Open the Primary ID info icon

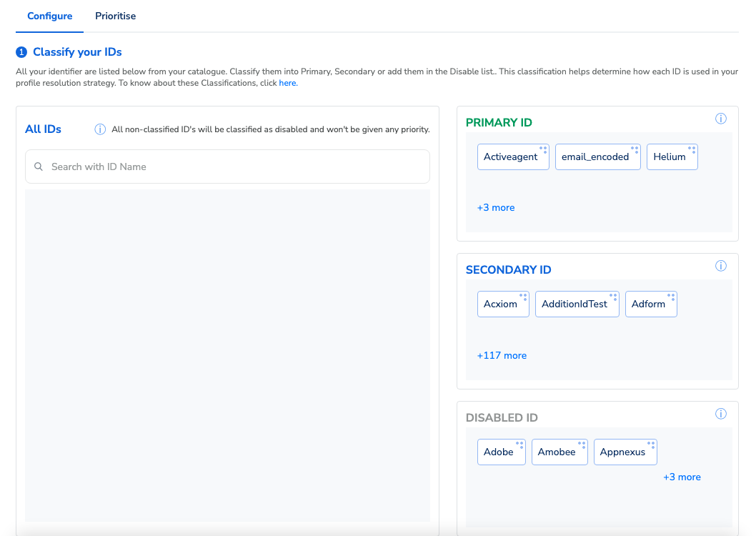pos(720,119)
